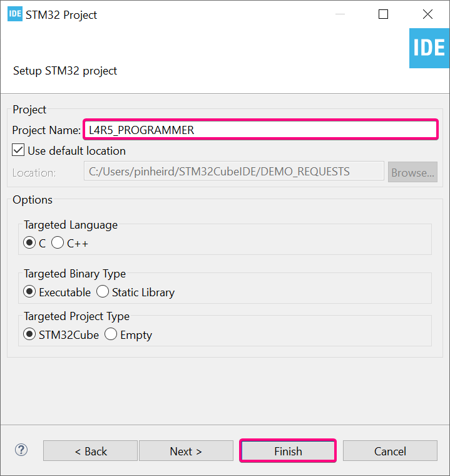Close the STM32 Project dialog window
Screen dimensions: 450x476
point(428,14)
